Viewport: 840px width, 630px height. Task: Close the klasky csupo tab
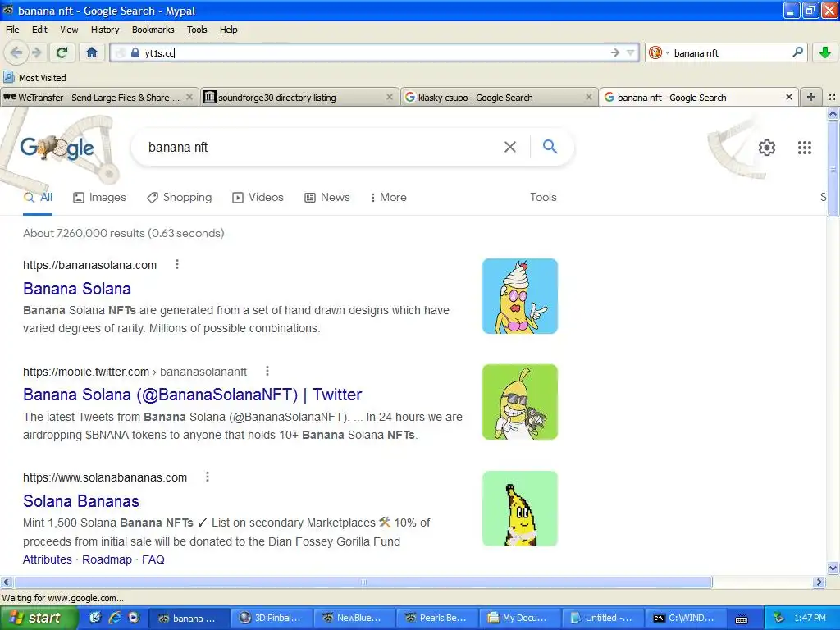pyautogui.click(x=589, y=97)
